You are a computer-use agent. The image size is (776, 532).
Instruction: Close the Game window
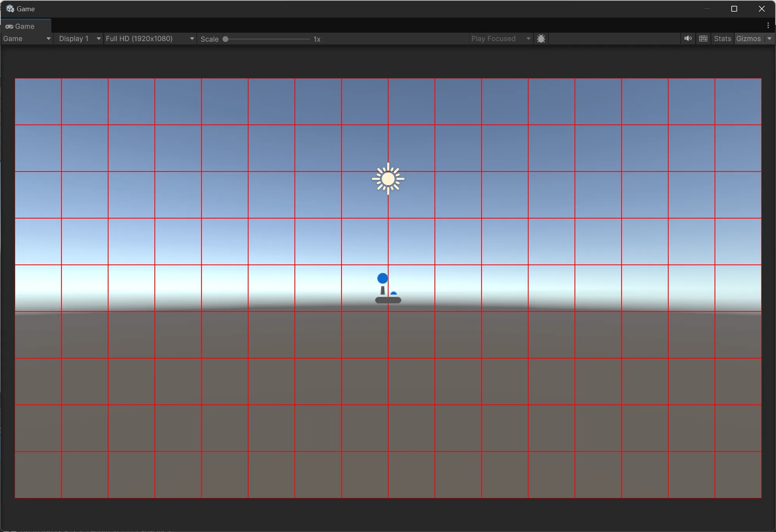(x=762, y=9)
